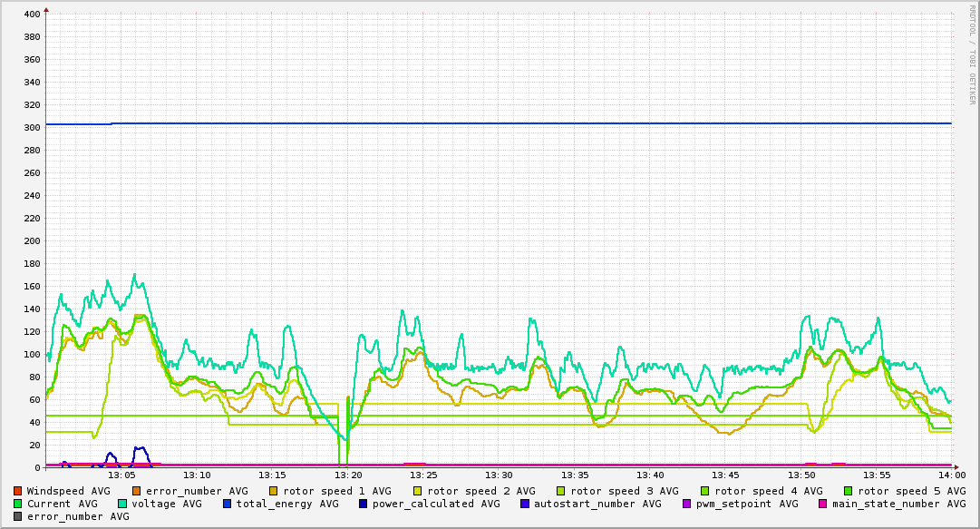Select the 40 value on the y-axis
The width and height of the screenshot is (980, 529).
35,423
